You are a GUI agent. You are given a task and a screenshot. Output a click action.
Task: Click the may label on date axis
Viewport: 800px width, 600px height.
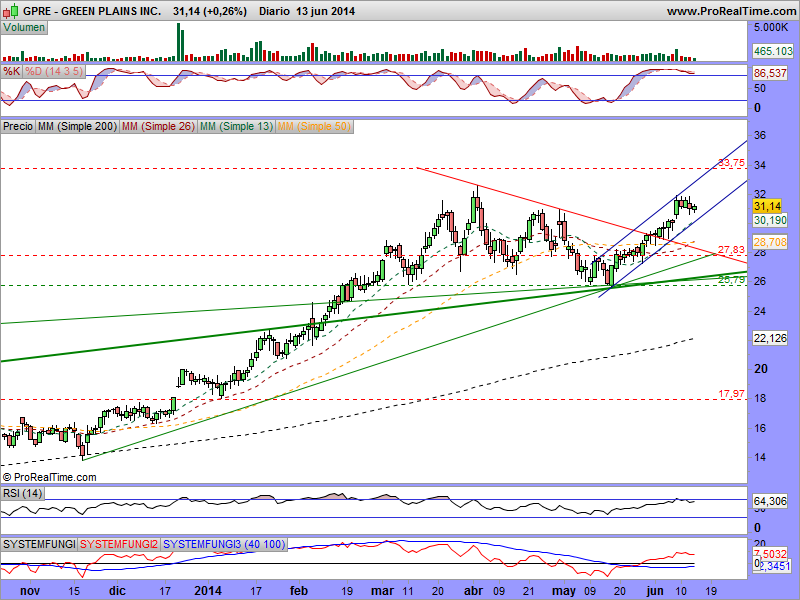pyautogui.click(x=564, y=591)
